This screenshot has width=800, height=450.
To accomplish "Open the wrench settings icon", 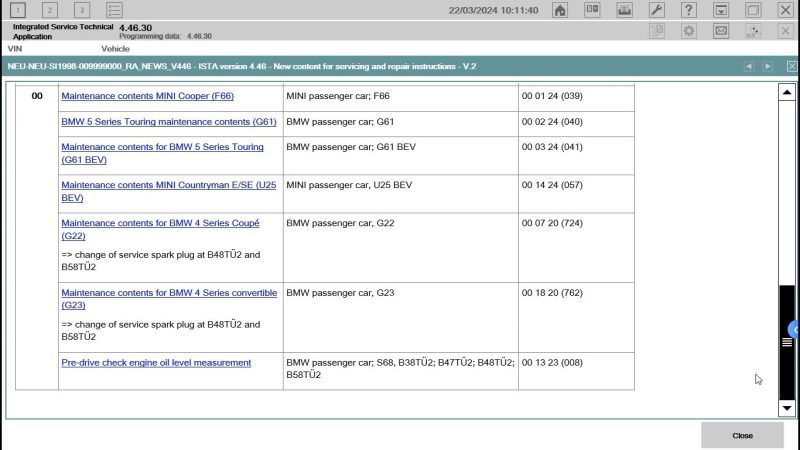I will [657, 10].
